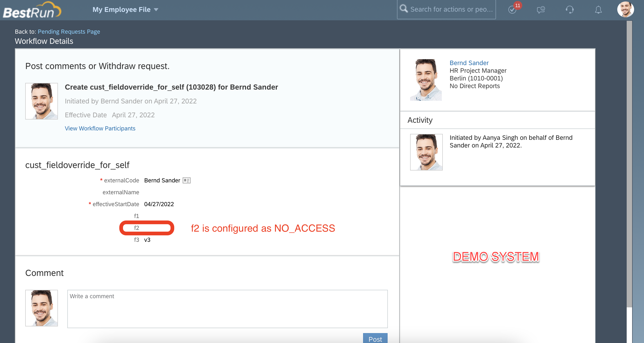This screenshot has width=644, height=343.
Task: Select the Effective Date April 27, 2022 text
Action: pyautogui.click(x=110, y=115)
